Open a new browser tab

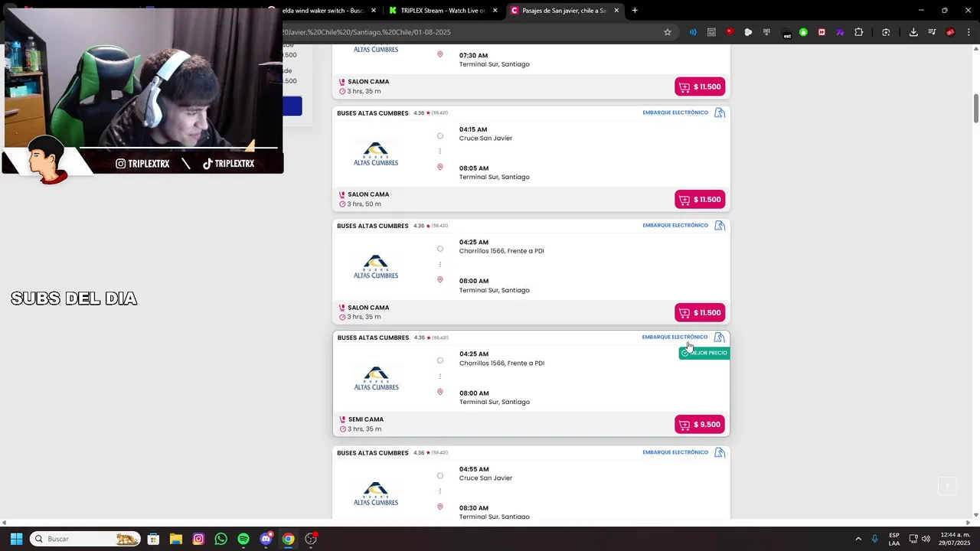635,11
